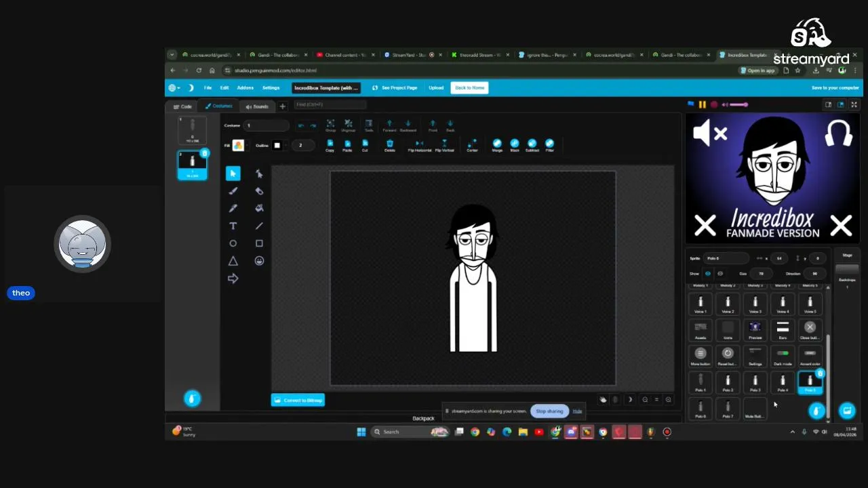Viewport: 868px width, 488px height.
Task: Select the arrow Select tool
Action: tap(233, 174)
